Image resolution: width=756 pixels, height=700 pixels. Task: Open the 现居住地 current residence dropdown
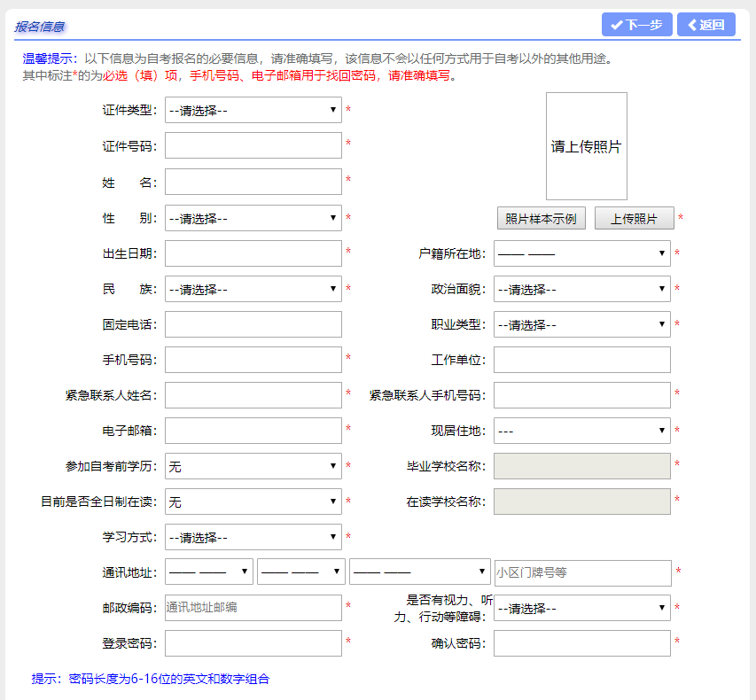click(581, 430)
